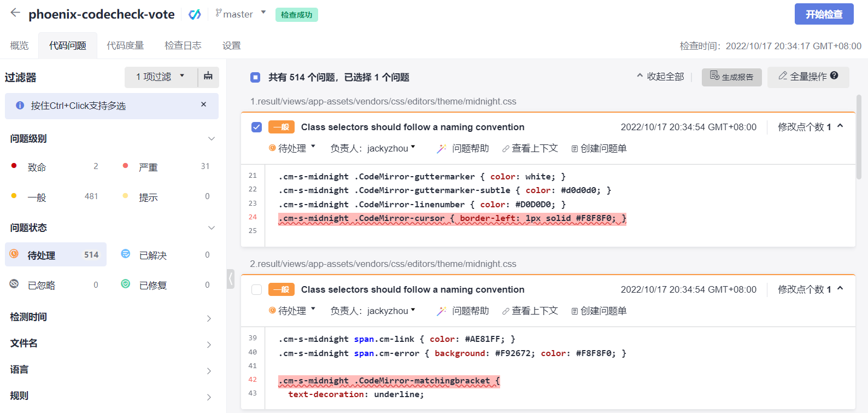Open the 1 项过滤 dropdown
Image resolution: width=868 pixels, height=413 pixels.
pos(161,77)
